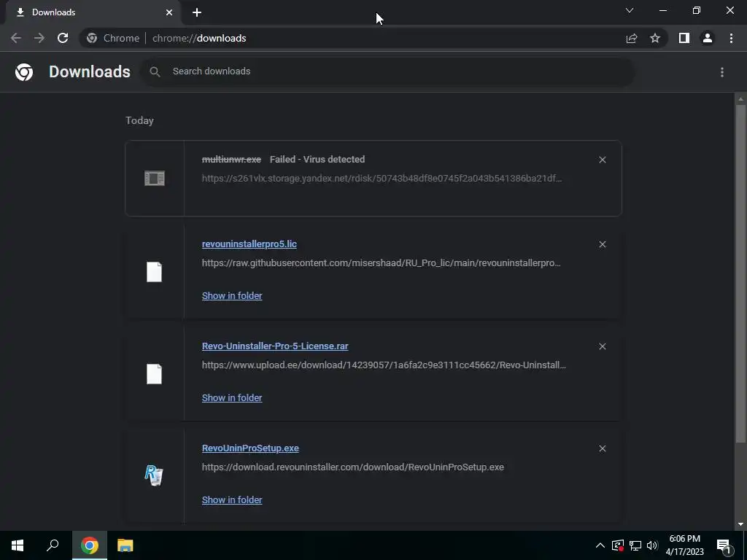Click the raw.githubusercontent.com source URL
This screenshot has width=747, height=560.
pos(381,262)
